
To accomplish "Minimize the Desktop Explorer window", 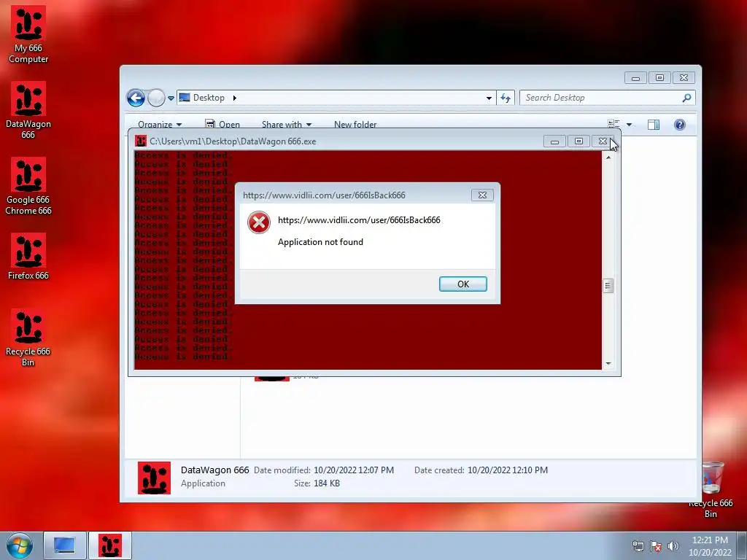I will coord(635,77).
